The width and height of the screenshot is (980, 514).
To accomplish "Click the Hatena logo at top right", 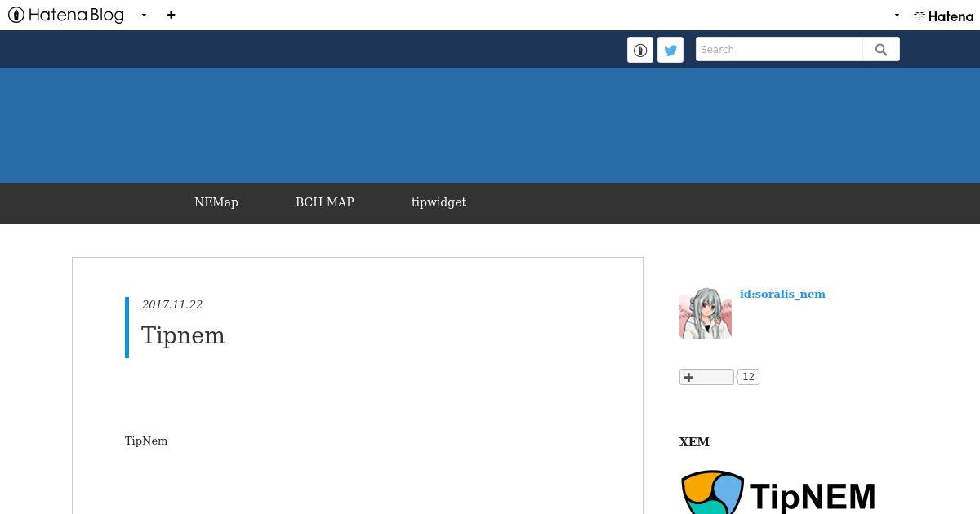I will [943, 16].
